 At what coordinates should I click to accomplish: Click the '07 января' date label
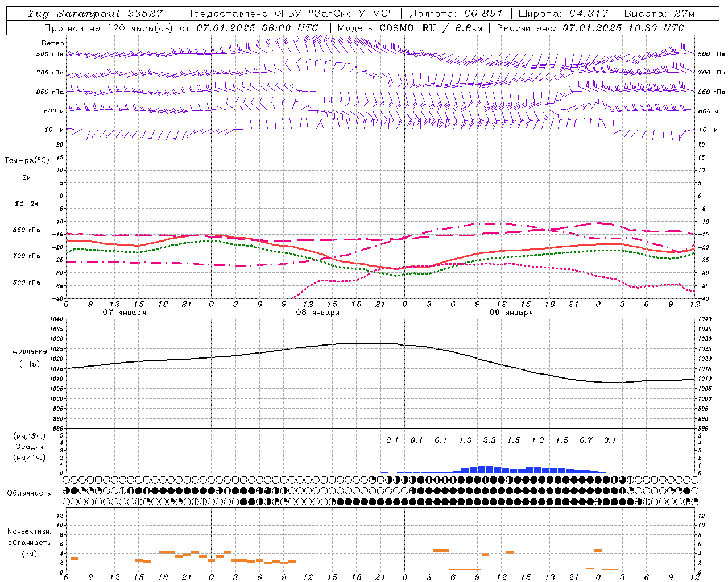124,313
